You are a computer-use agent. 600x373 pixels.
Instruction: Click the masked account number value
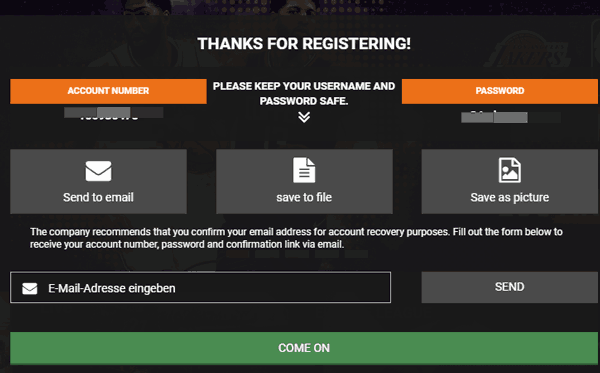pos(114,113)
